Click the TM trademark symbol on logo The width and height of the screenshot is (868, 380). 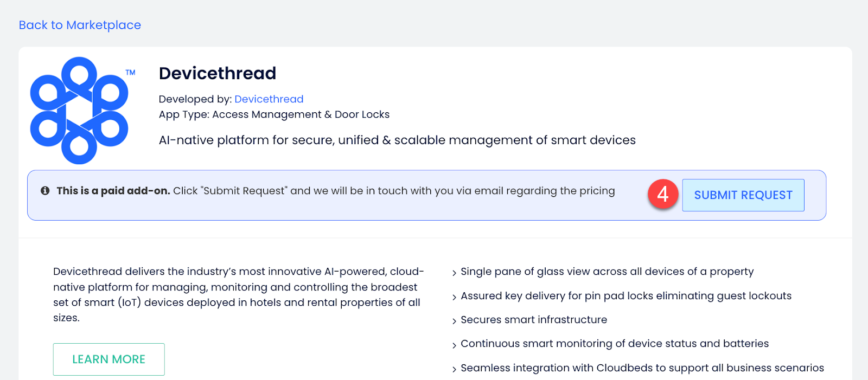(x=130, y=72)
